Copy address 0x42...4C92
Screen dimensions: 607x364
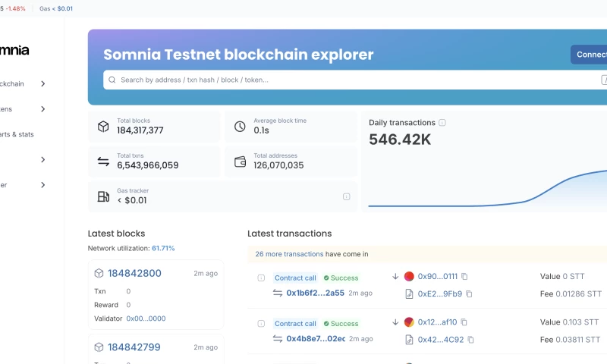470,340
